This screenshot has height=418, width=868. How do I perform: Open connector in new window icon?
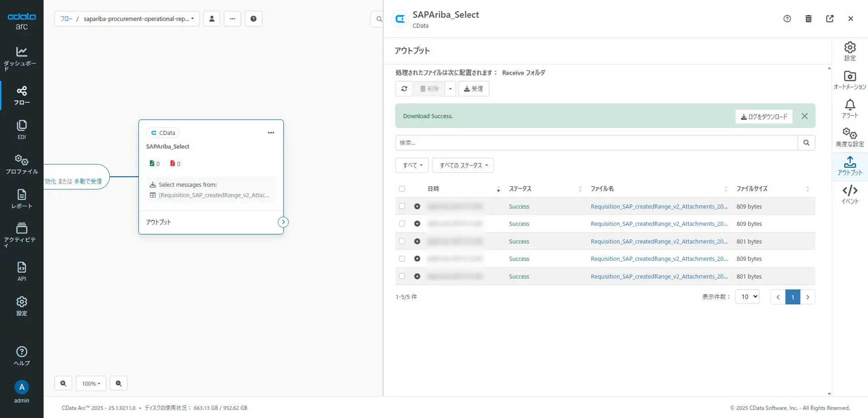[830, 19]
